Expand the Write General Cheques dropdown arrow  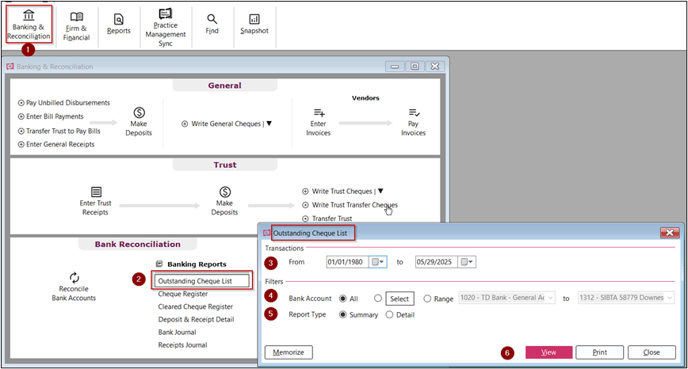coord(269,123)
